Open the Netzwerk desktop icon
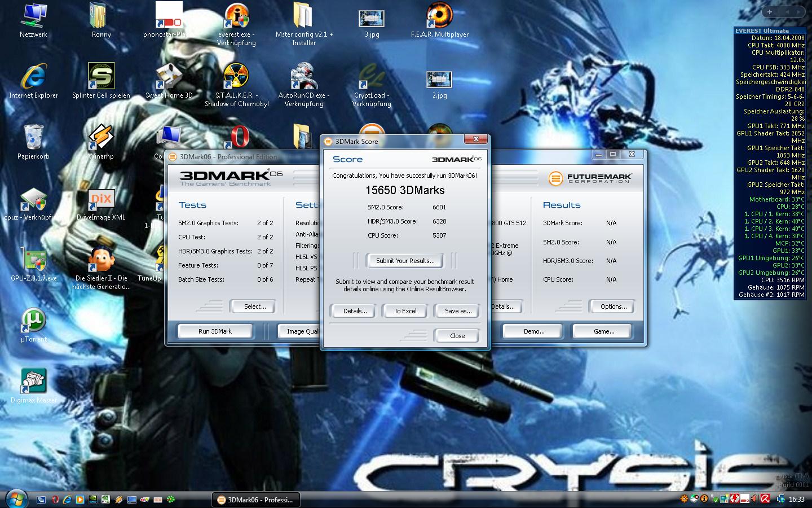This screenshot has width=812, height=508. [x=33, y=21]
